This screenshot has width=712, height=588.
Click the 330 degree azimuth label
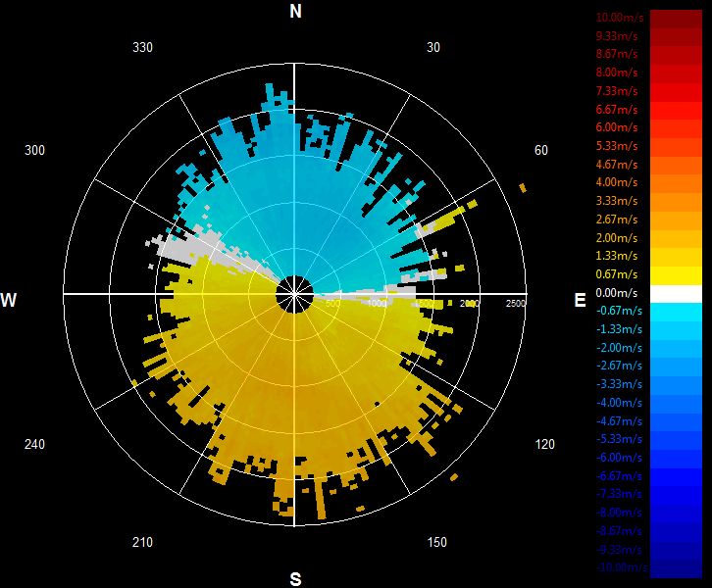click(142, 47)
